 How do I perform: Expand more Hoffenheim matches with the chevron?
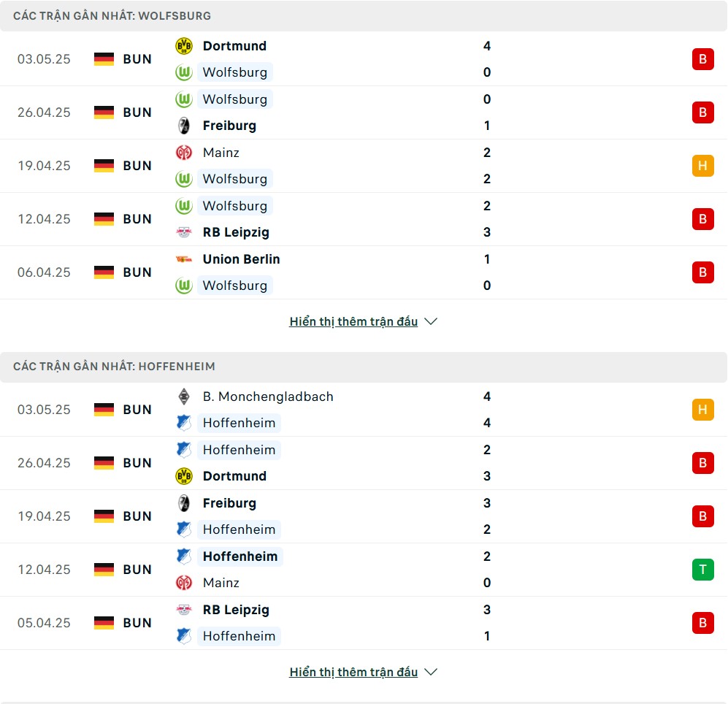(x=431, y=672)
